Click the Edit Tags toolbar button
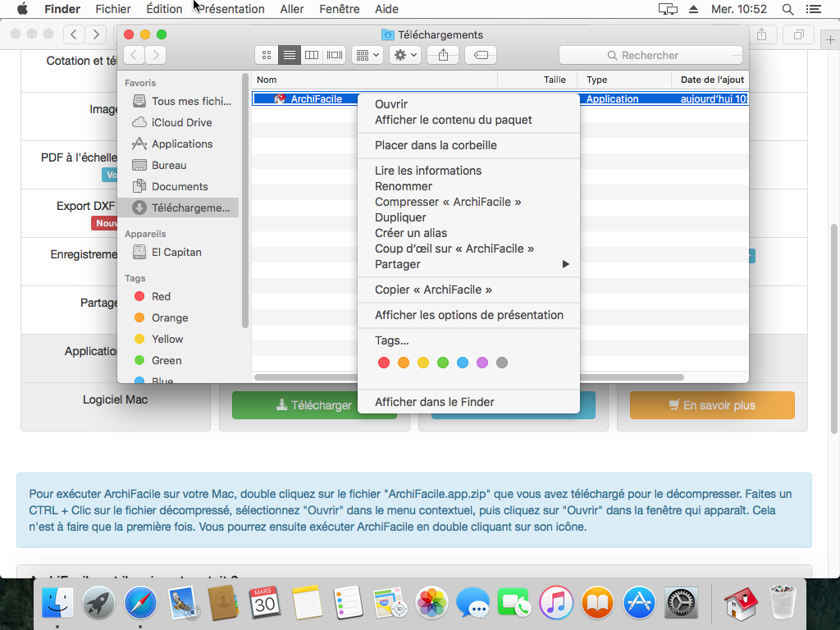 point(481,55)
